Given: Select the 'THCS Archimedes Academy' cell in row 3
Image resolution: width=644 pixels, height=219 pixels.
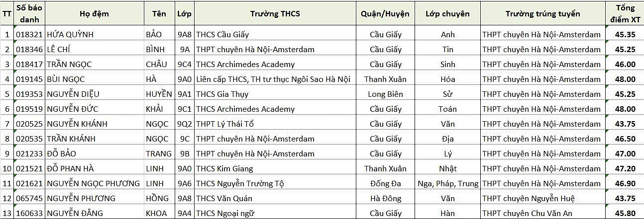Looking at the screenshot, I should point(275,65).
